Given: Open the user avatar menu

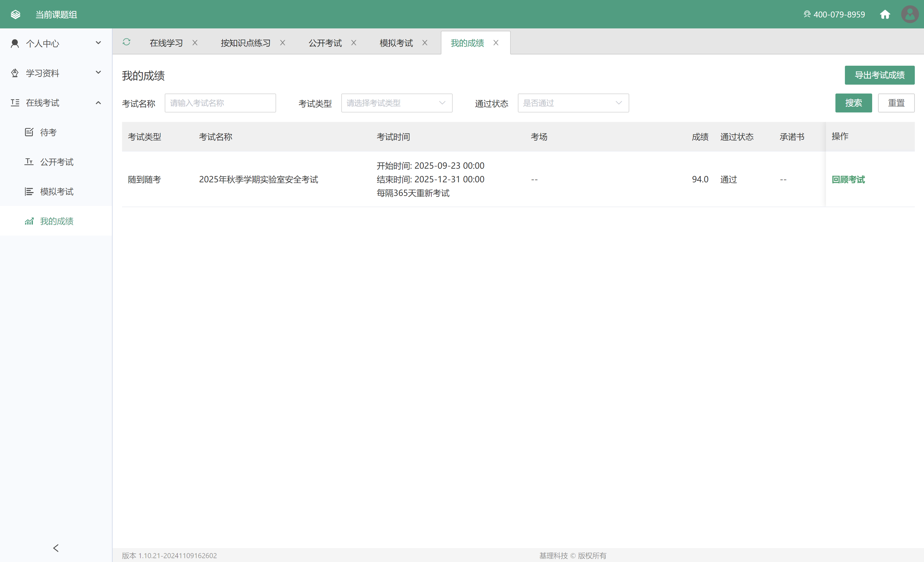Looking at the screenshot, I should tap(910, 14).
